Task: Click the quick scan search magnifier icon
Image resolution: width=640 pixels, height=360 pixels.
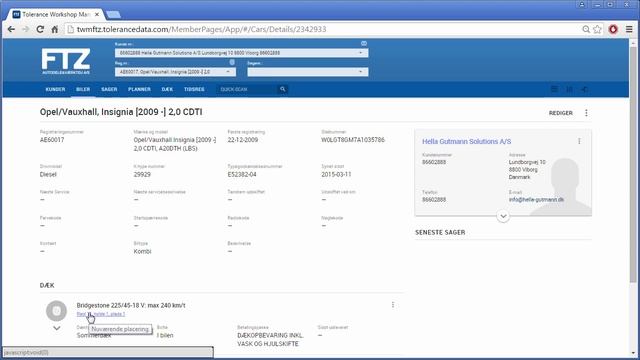Action: coord(282,89)
